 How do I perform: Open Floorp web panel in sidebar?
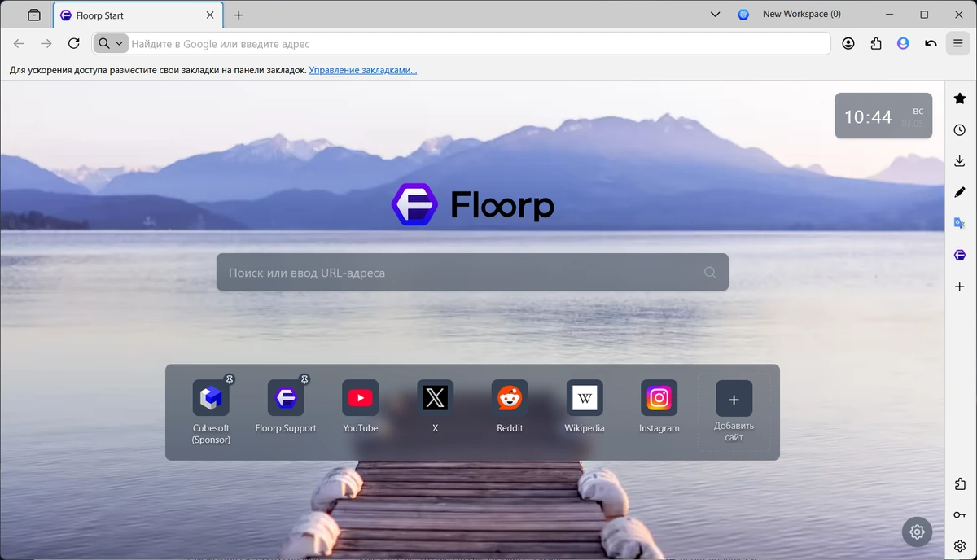coord(960,256)
